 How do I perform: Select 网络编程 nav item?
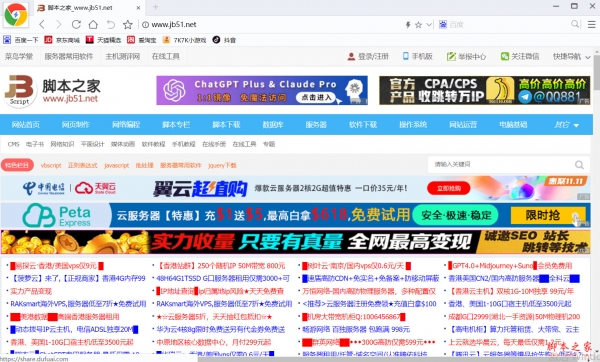[x=126, y=125]
